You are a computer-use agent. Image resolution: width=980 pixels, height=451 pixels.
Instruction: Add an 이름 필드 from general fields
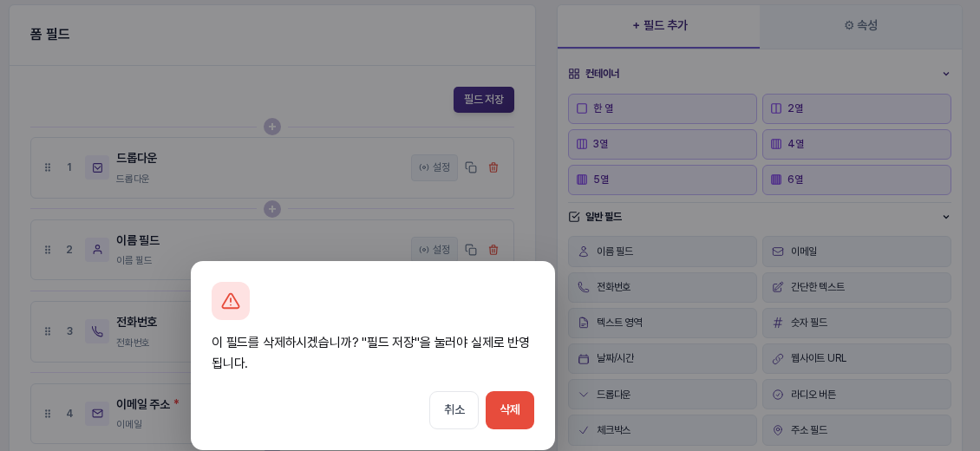coord(663,252)
